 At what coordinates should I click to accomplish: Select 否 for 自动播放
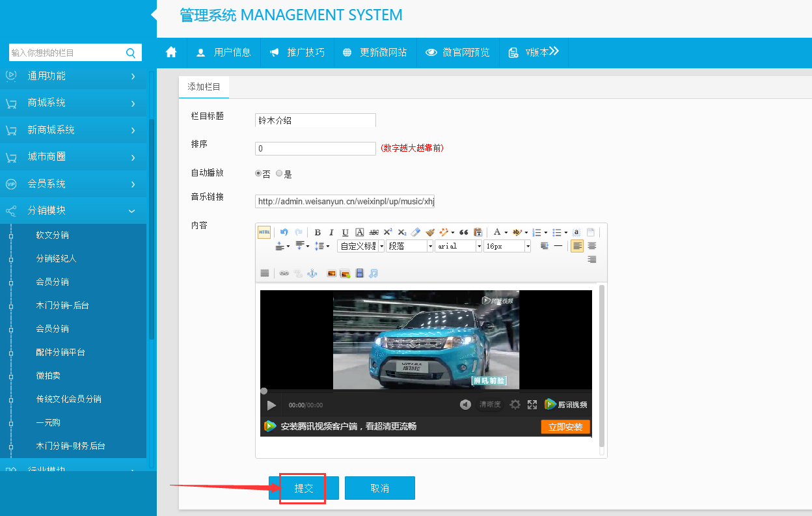[x=258, y=174]
